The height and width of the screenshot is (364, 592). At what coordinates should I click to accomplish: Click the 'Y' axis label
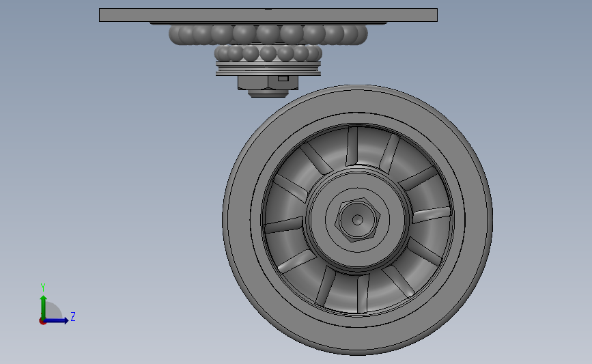[43, 288]
